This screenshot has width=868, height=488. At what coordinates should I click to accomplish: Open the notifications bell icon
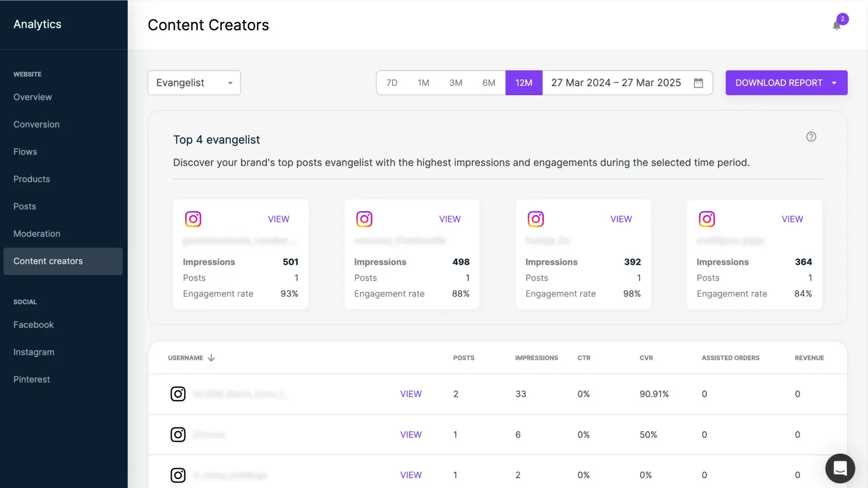coord(836,25)
